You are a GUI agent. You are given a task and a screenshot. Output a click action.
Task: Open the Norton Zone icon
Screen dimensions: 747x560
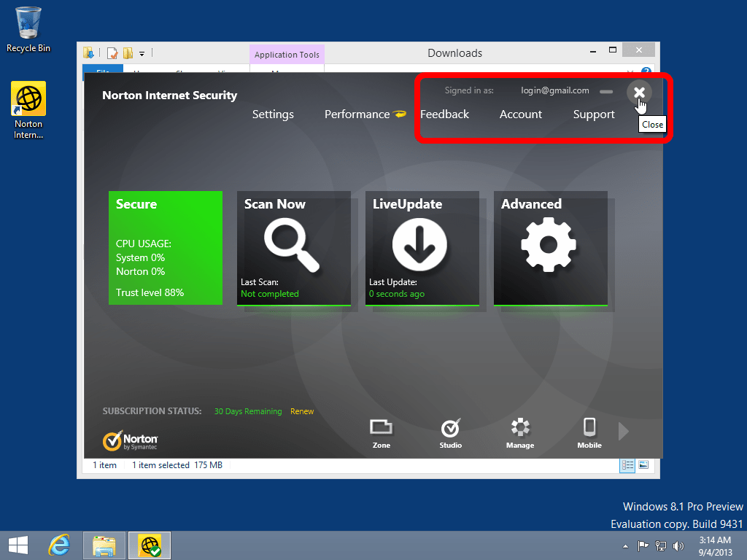pyautogui.click(x=381, y=433)
